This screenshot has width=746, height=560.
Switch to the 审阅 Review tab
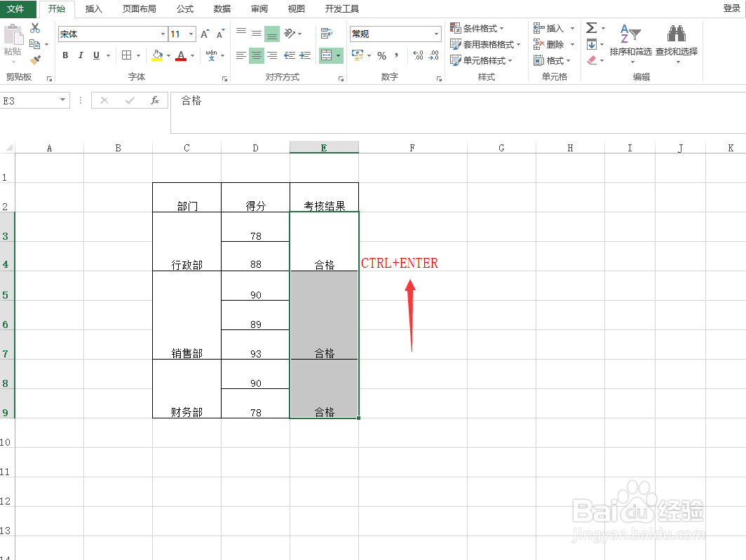pyautogui.click(x=259, y=8)
